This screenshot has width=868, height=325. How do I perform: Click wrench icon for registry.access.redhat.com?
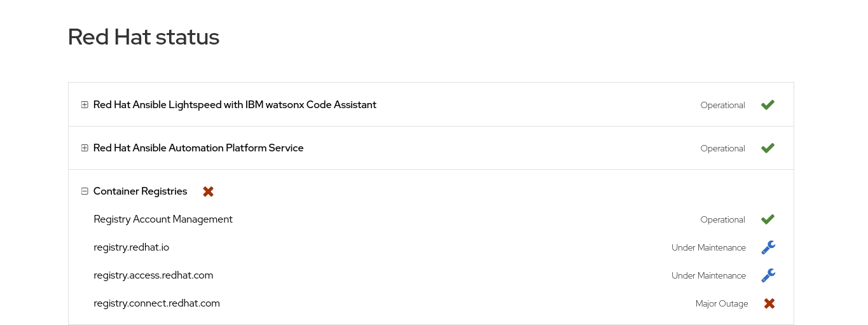pos(768,275)
